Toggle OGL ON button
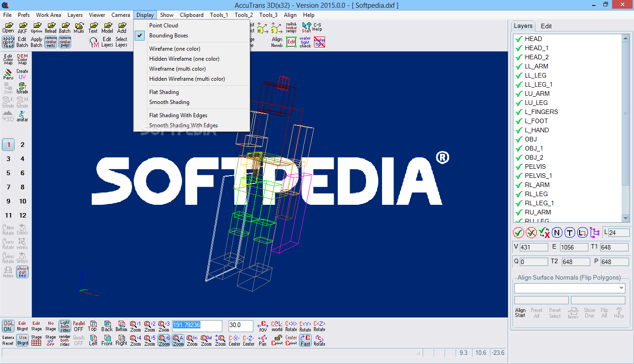Screen dimensions: 634x364 point(8,326)
